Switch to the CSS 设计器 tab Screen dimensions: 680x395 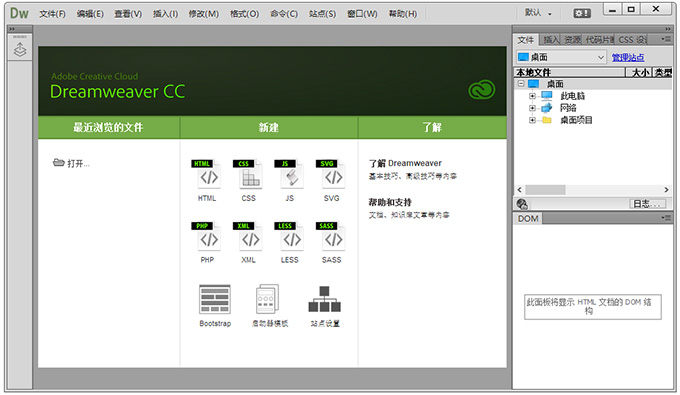click(632, 40)
